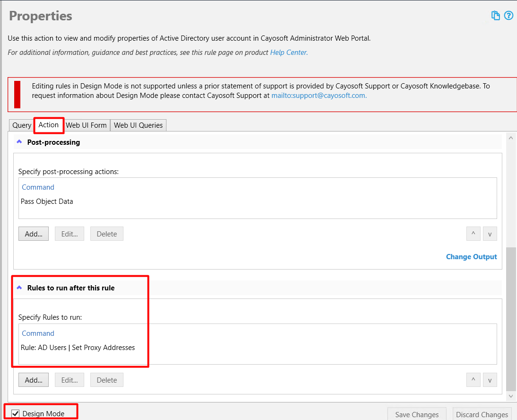This screenshot has height=420, width=517.
Task: Select the Pass Object Data row
Action: pos(257,201)
